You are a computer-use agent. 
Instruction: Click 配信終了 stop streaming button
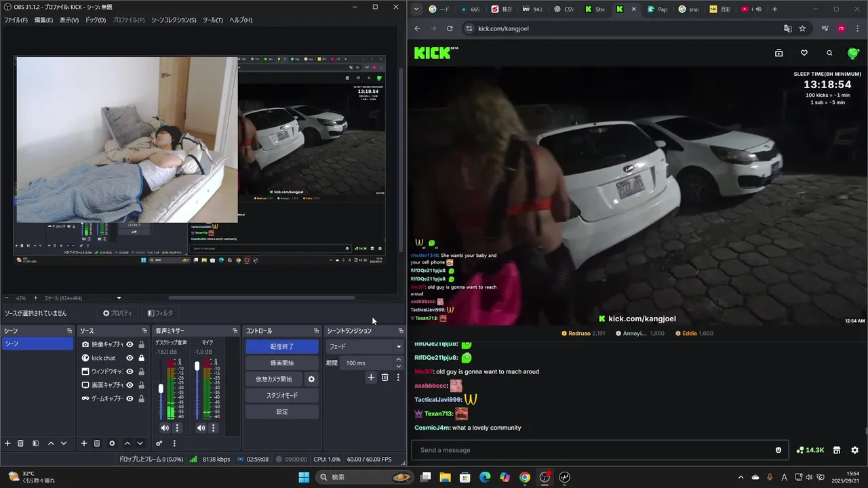click(x=282, y=346)
